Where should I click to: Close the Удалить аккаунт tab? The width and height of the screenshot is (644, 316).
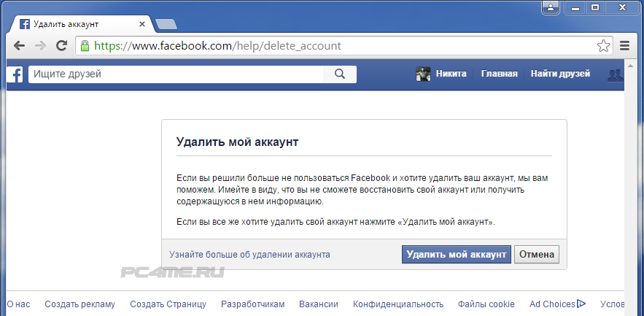click(142, 24)
